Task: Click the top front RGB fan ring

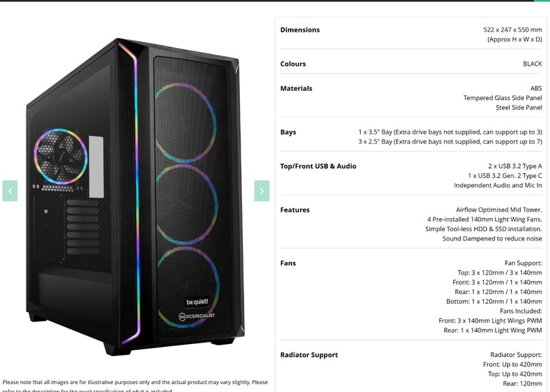Action: 185,122
